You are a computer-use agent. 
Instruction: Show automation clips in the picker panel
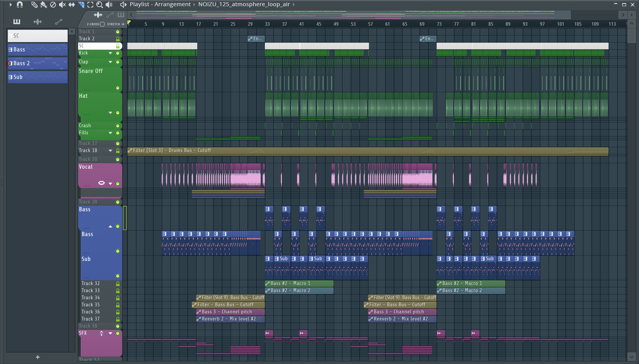[x=59, y=22]
